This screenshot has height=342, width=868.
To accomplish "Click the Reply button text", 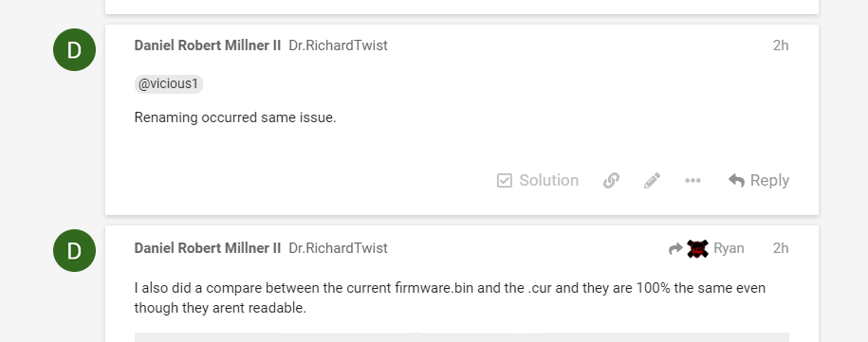I will [x=769, y=181].
